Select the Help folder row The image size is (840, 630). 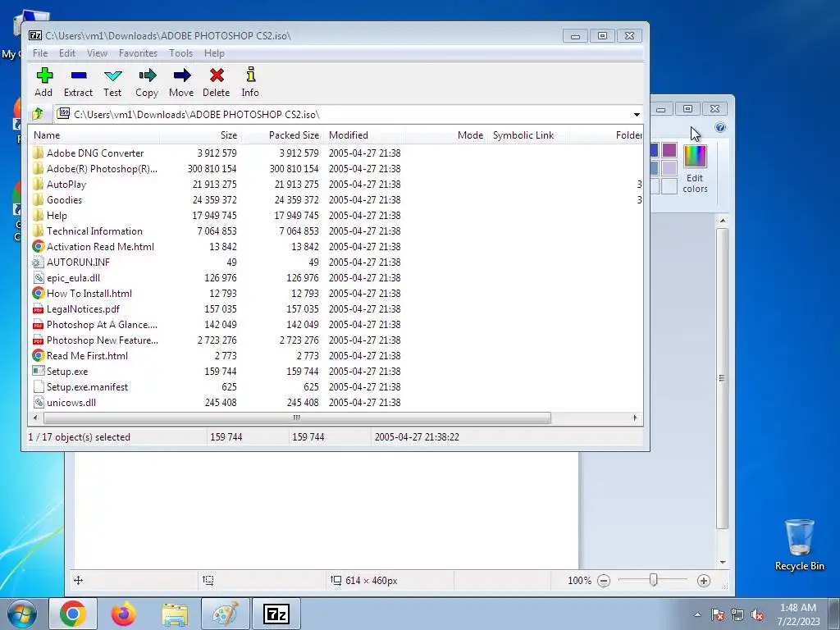(x=57, y=216)
